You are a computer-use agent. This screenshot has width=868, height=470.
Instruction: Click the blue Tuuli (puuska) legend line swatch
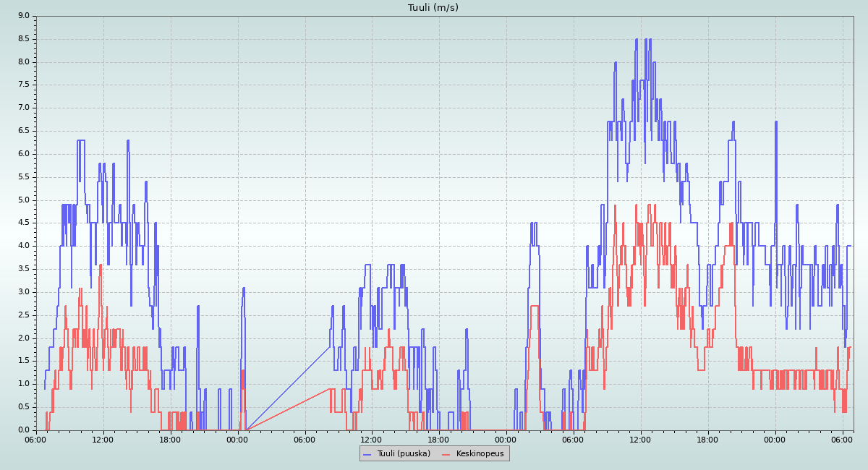(x=367, y=454)
